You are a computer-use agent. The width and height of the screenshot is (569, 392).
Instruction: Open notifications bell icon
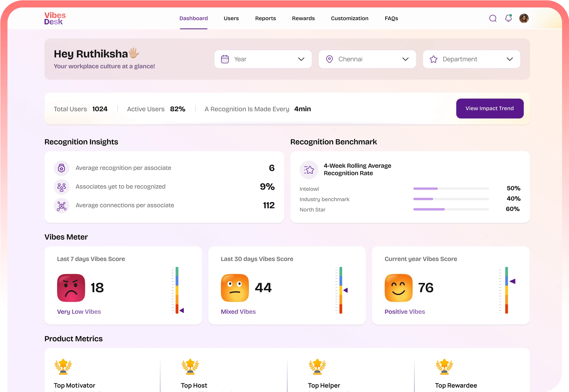click(x=508, y=18)
